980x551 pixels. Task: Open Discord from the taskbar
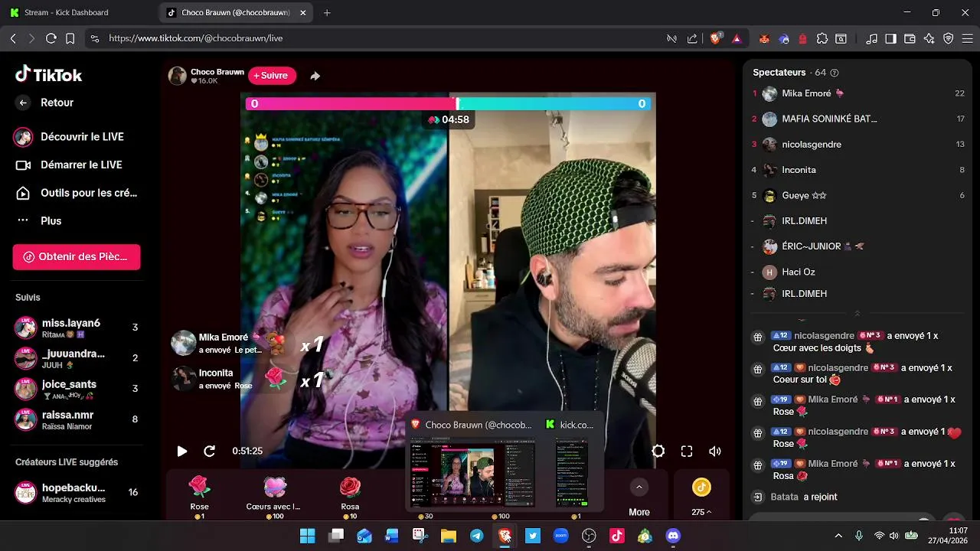click(673, 536)
